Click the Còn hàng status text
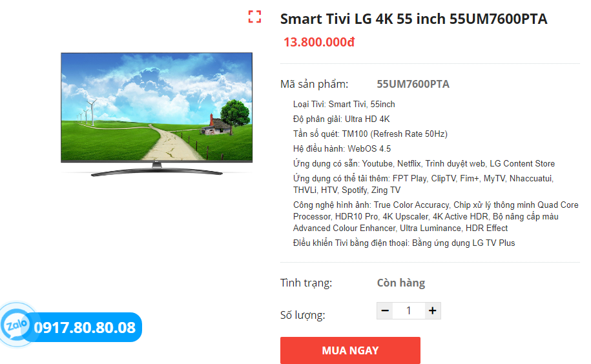Viewport: 591px width, 364px height. 401,283
